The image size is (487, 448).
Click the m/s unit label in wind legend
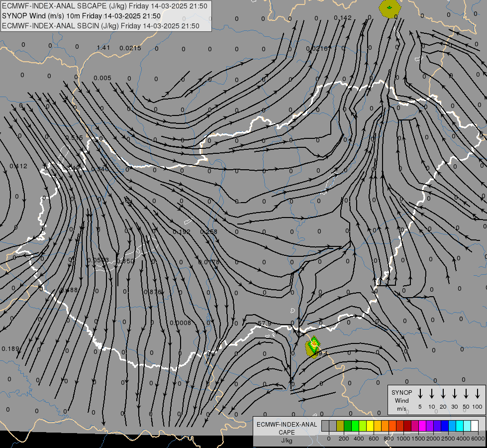pyautogui.click(x=401, y=409)
